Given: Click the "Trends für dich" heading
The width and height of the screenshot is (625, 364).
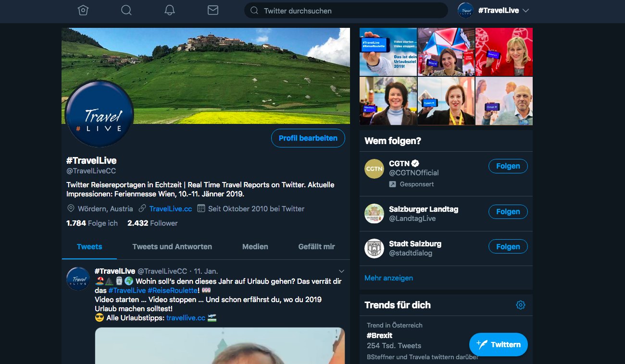Looking at the screenshot, I should 398,305.
